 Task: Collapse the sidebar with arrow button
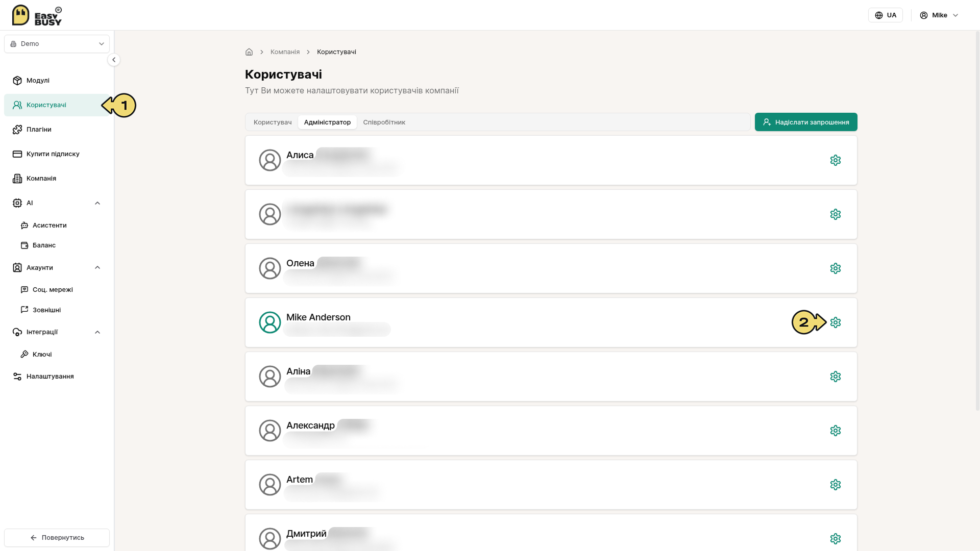tap(114, 60)
